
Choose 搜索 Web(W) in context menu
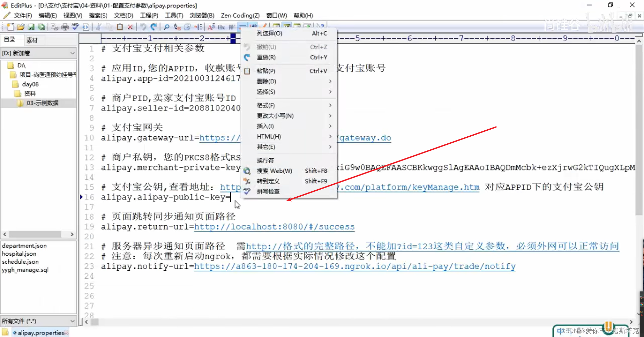click(x=289, y=171)
